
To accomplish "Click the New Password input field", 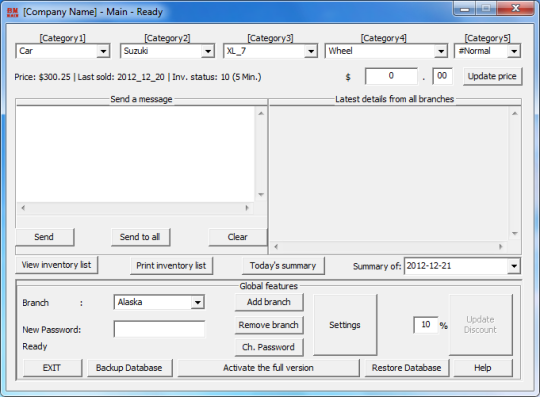I will click(x=159, y=329).
